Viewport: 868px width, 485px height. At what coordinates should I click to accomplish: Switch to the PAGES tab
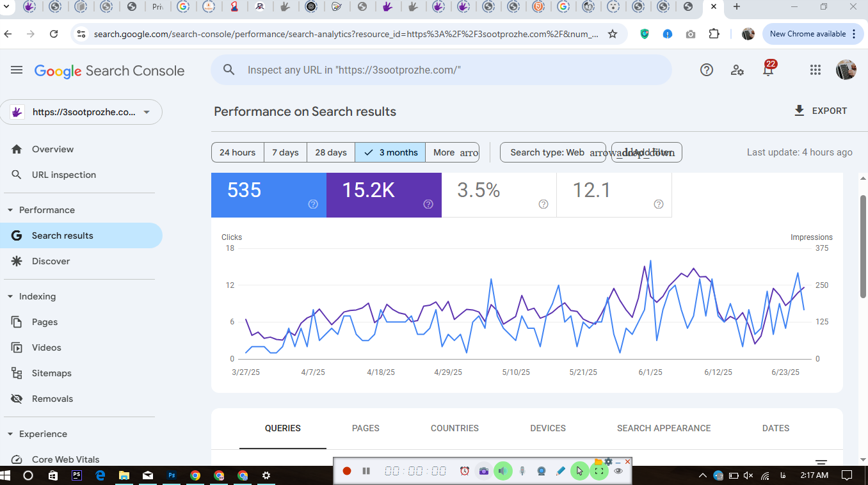coord(366,428)
